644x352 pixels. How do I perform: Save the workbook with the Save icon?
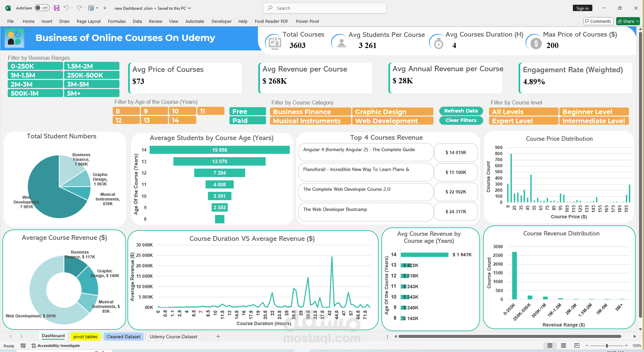click(57, 8)
